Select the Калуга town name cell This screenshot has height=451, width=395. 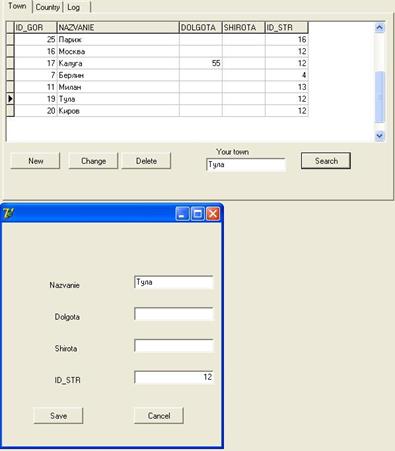pos(118,63)
